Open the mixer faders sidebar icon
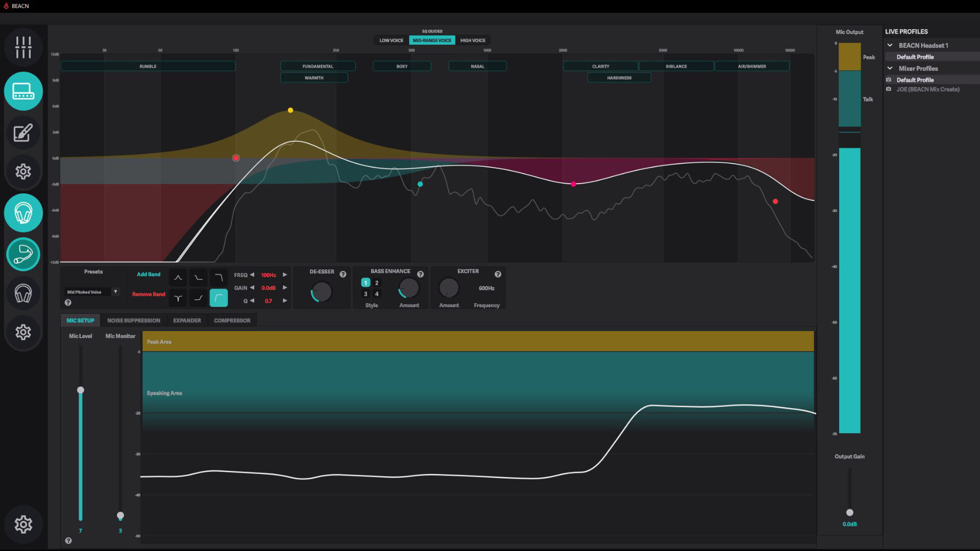The image size is (980, 551). (x=23, y=47)
